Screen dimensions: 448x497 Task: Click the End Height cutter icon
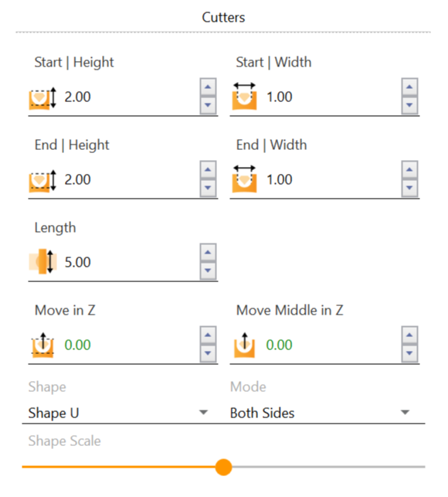pyautogui.click(x=42, y=181)
